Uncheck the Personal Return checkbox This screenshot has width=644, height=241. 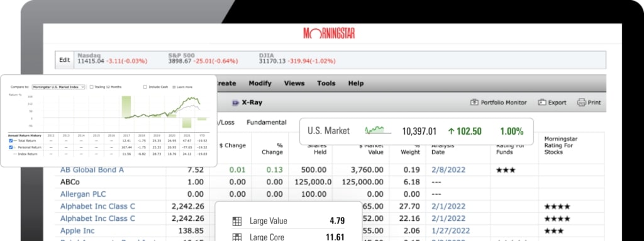coord(11,147)
